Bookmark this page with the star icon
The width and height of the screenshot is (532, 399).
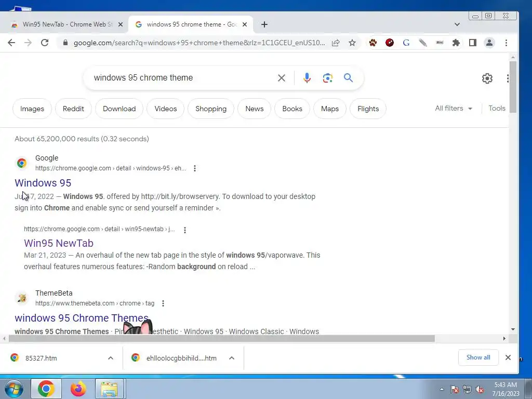[x=352, y=43]
